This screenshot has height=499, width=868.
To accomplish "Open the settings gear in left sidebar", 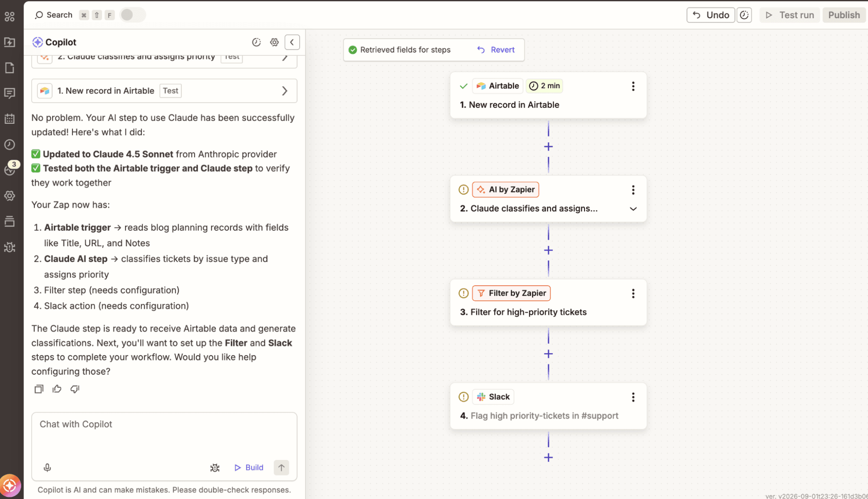I will (10, 196).
